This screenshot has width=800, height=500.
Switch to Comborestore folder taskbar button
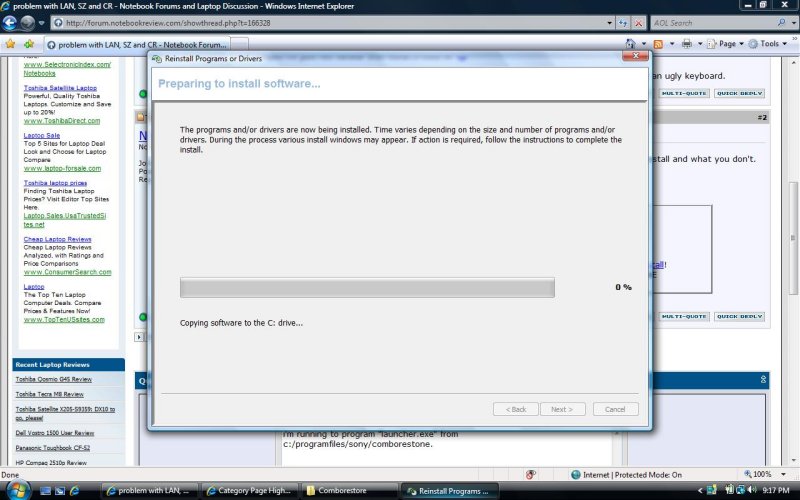coord(349,491)
